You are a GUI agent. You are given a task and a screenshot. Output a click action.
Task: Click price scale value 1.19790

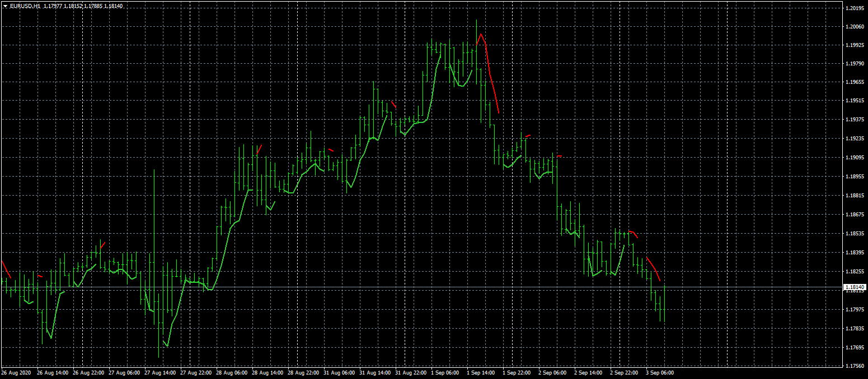(x=856, y=64)
